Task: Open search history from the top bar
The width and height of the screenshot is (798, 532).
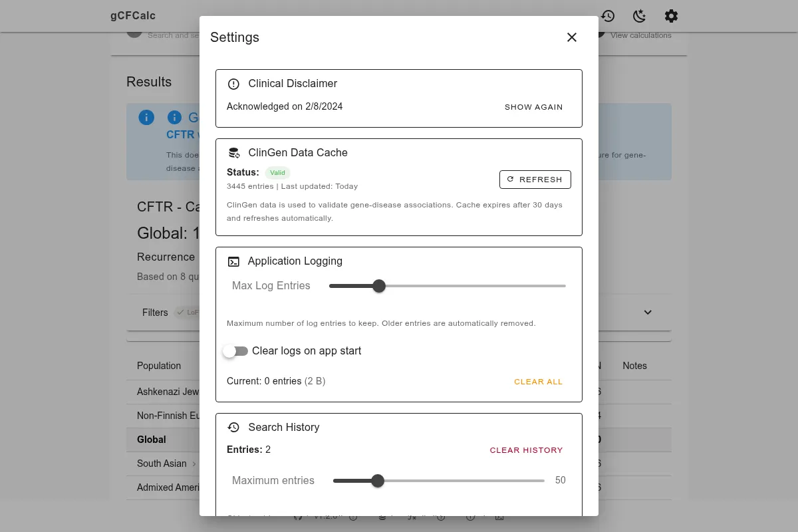Action: 608,16
